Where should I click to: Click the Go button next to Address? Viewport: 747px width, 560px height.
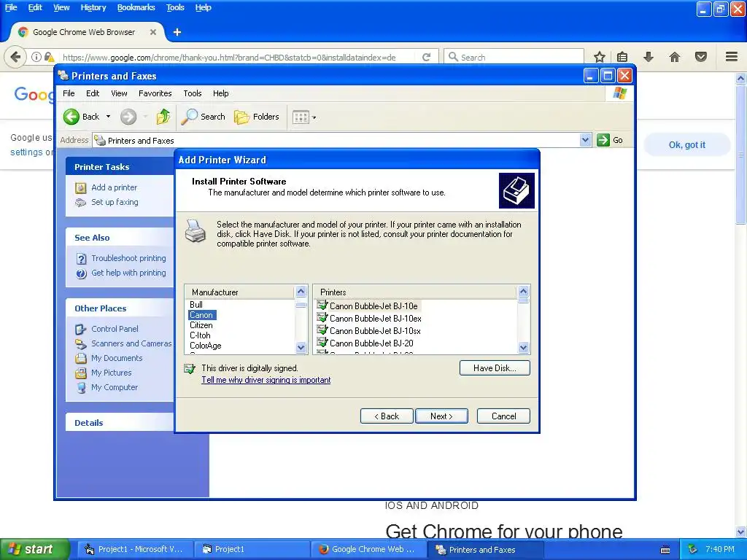coord(610,140)
